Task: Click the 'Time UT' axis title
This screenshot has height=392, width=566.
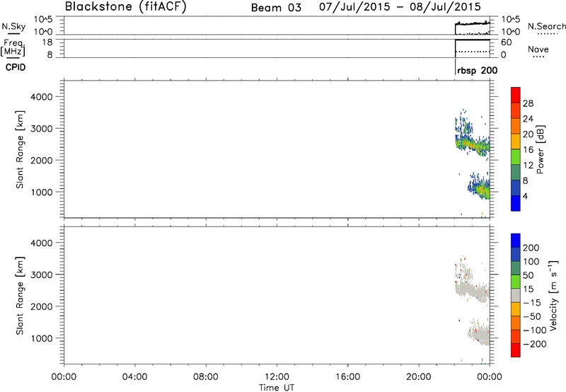Action: click(277, 388)
